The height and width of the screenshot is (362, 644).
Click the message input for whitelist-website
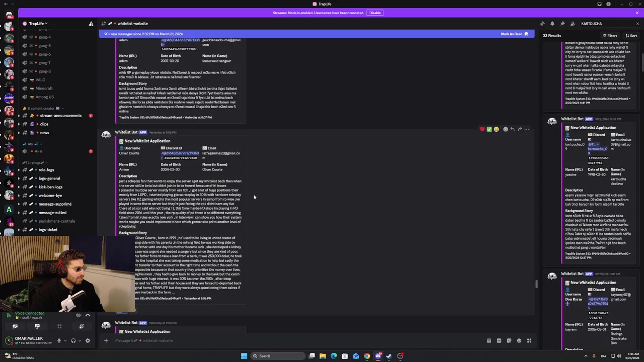pos(297,341)
